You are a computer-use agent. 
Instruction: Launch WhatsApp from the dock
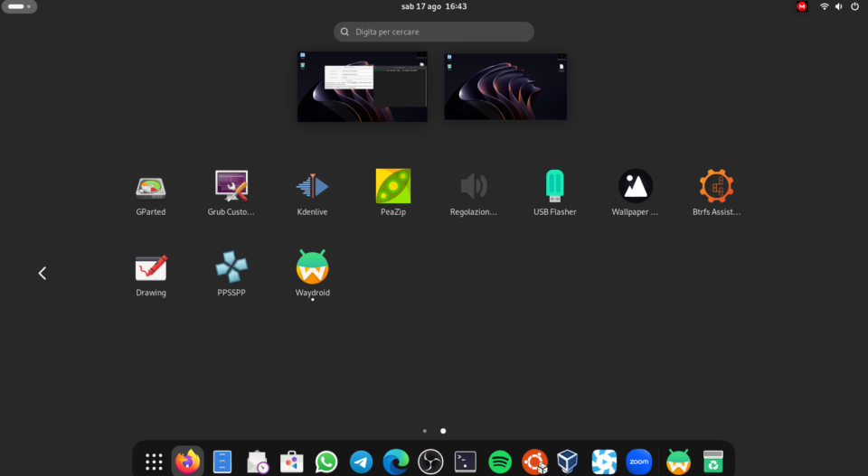326,462
